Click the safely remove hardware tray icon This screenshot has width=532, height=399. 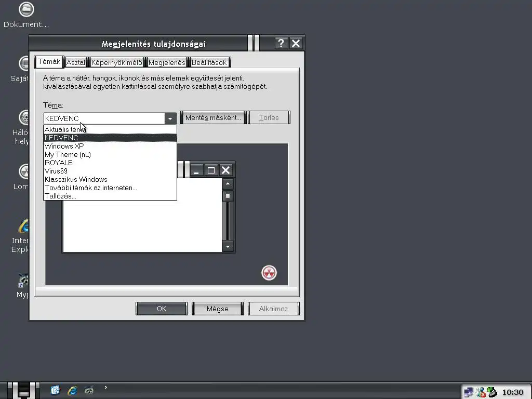[x=492, y=392]
